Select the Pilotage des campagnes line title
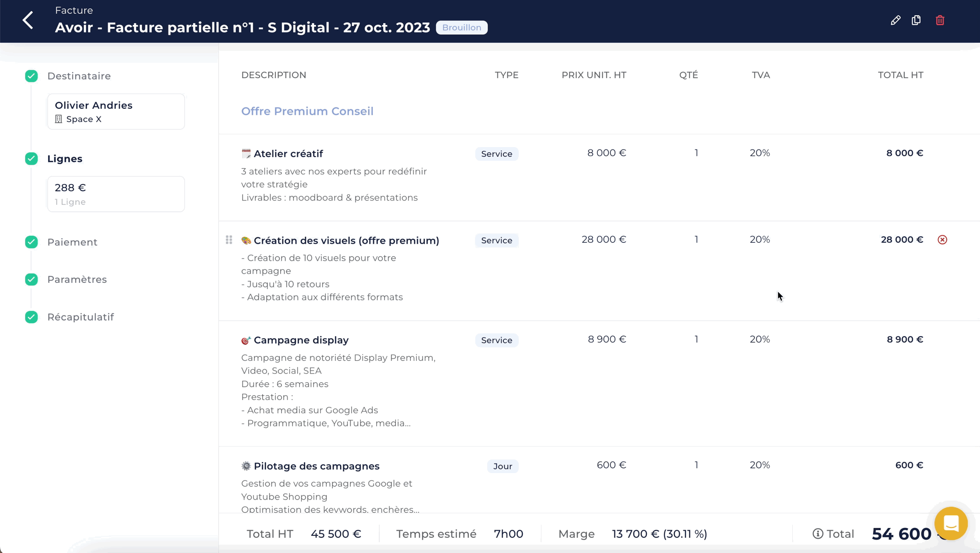 317,466
